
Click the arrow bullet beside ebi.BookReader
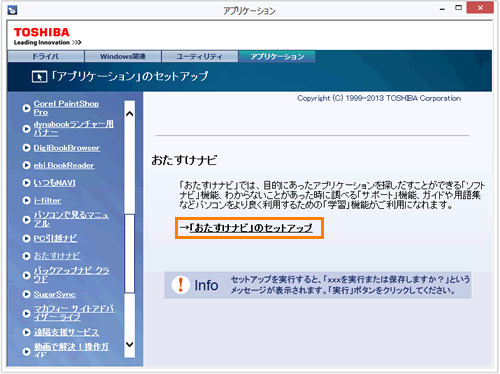26,165
